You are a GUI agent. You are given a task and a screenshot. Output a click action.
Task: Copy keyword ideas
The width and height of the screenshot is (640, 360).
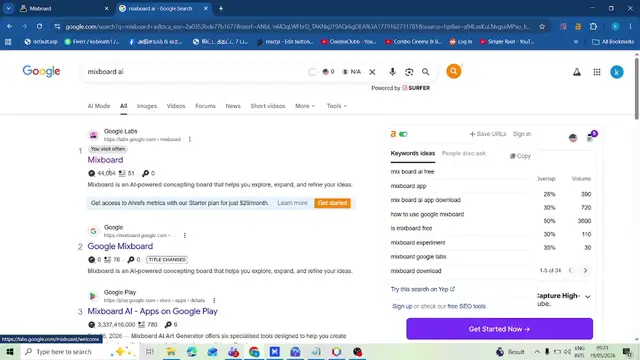pos(520,156)
